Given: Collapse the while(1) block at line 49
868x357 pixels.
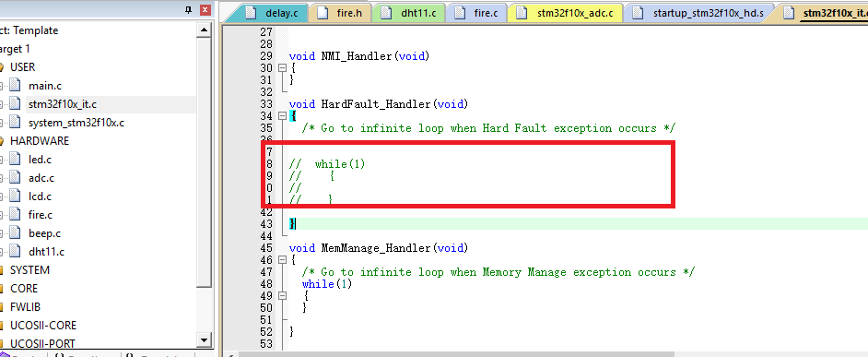Looking at the screenshot, I should click(x=282, y=296).
